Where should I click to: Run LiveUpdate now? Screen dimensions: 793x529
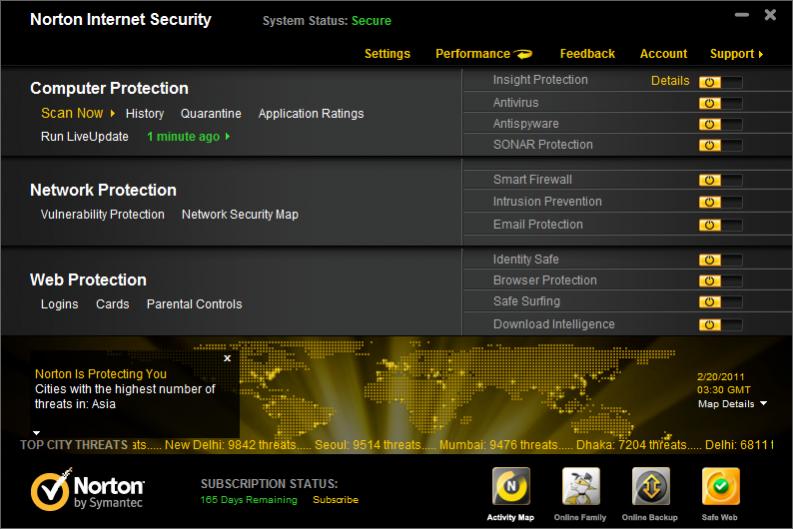point(84,137)
